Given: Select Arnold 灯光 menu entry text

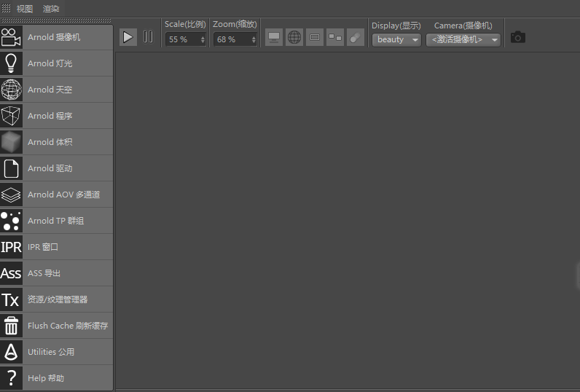Looking at the screenshot, I should (50, 63).
